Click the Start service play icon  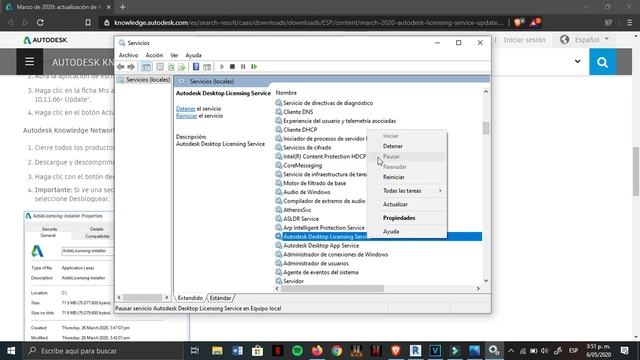[222, 67]
